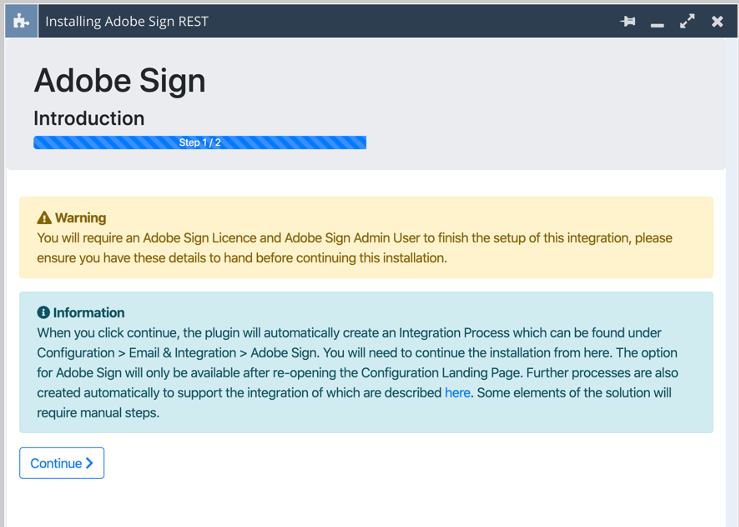Expand the installer window to full size
Image resolution: width=739 pixels, height=527 pixels.
[687, 21]
